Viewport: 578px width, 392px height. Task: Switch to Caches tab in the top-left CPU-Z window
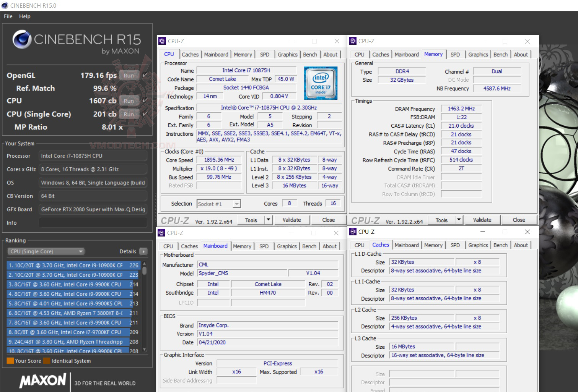190,55
